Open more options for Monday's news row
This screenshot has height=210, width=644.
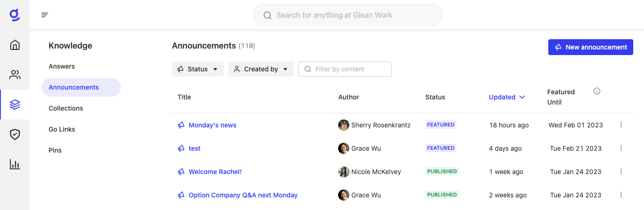[x=621, y=125]
